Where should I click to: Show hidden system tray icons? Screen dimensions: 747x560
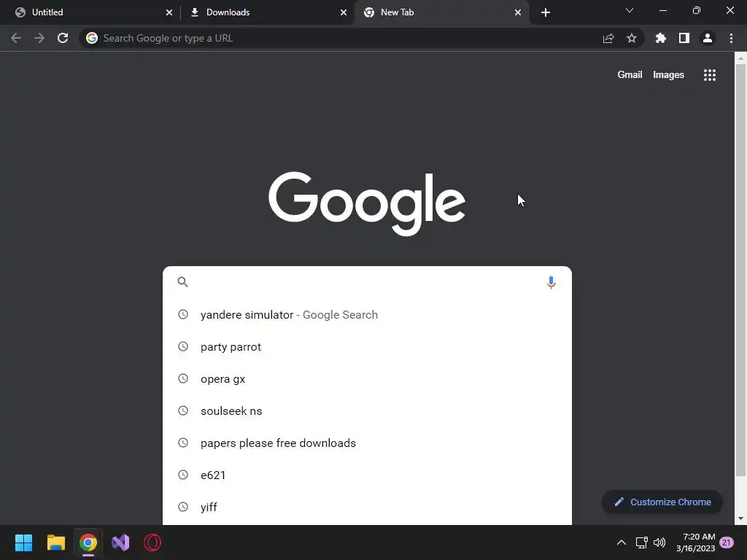pyautogui.click(x=622, y=542)
